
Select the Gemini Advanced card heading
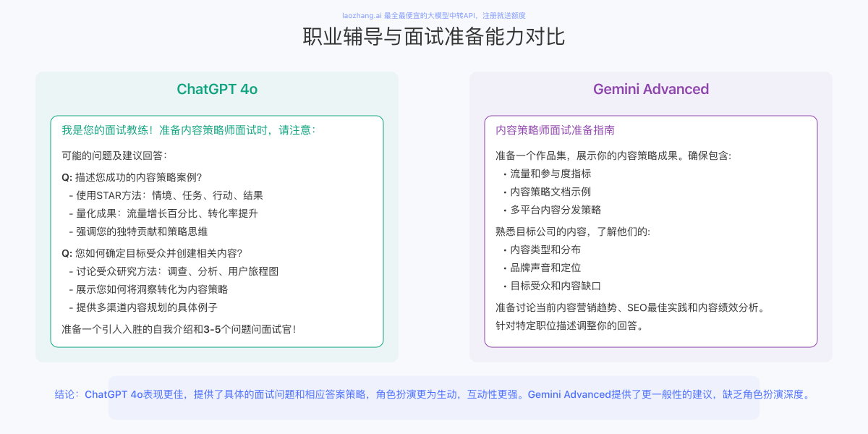point(651,89)
